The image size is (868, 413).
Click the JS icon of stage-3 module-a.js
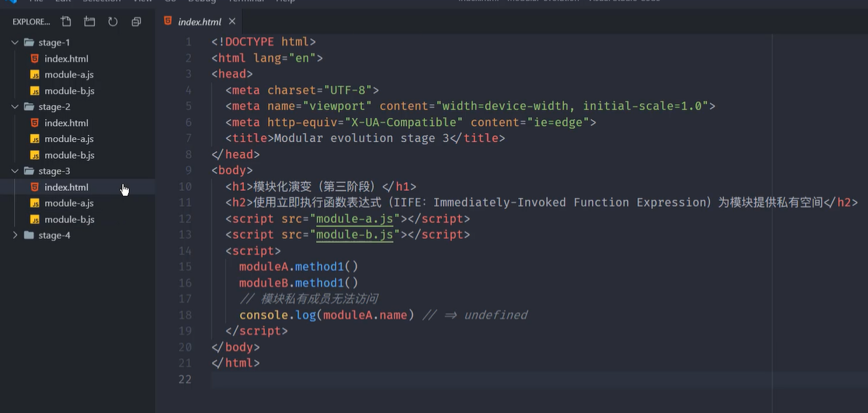point(35,203)
